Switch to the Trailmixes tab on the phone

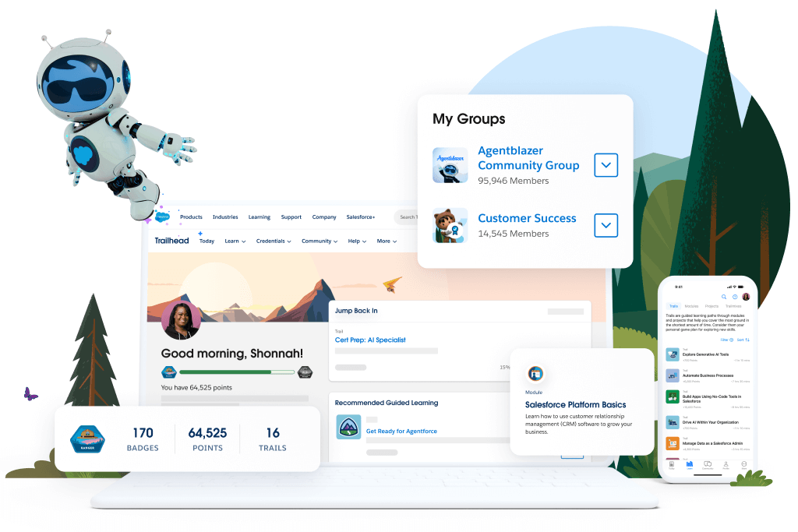(733, 306)
